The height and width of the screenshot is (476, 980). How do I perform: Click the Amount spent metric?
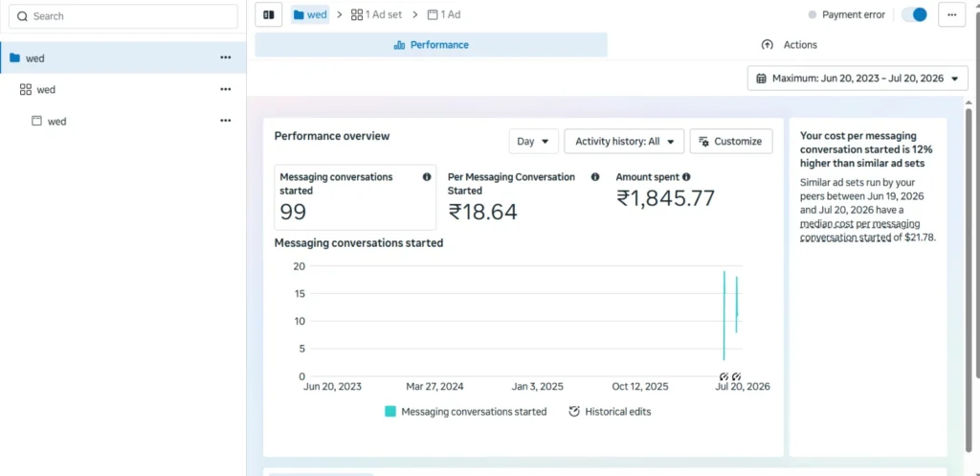point(666,191)
